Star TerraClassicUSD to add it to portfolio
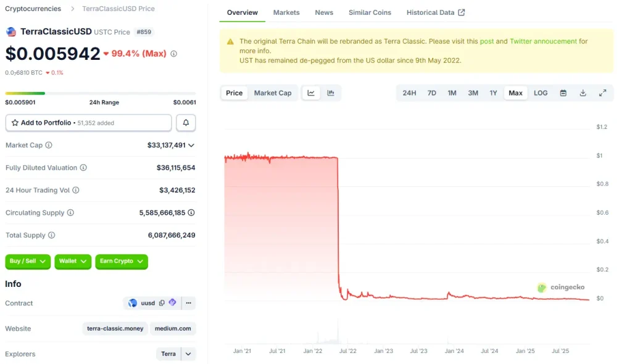Viewport: 632px width, 364px height. coord(14,123)
